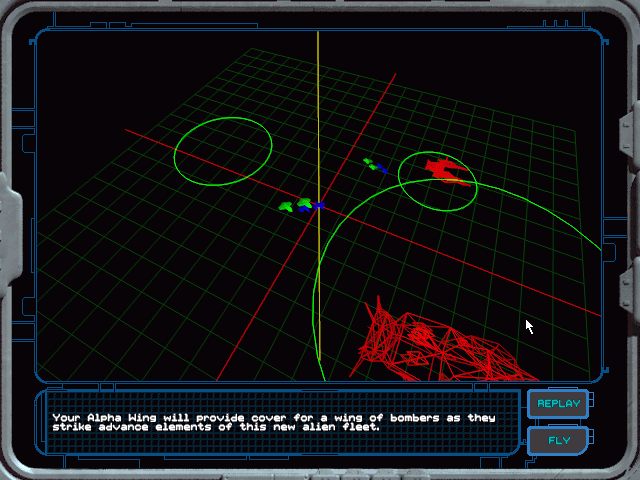640x480 pixels.
Task: Select the small green bomber group near the enemy circle
Action: pos(371,164)
